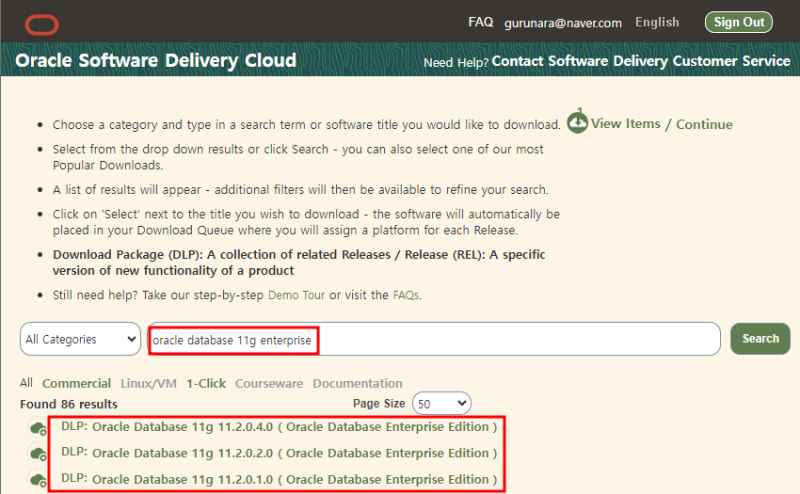Image resolution: width=800 pixels, height=494 pixels.
Task: Select the Commercial filter tab
Action: tap(77, 383)
